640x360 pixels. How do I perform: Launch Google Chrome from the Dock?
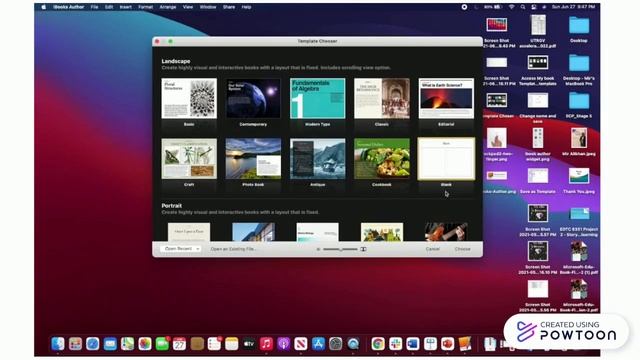click(378, 344)
